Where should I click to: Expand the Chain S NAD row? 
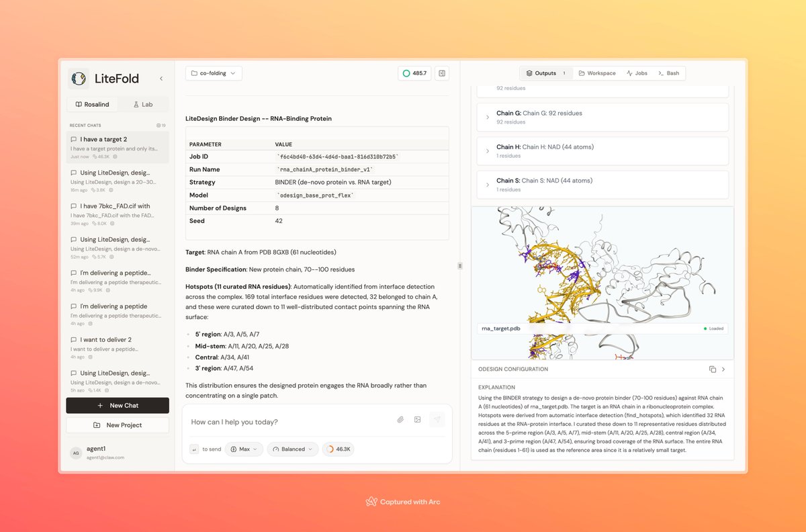pyautogui.click(x=602, y=184)
